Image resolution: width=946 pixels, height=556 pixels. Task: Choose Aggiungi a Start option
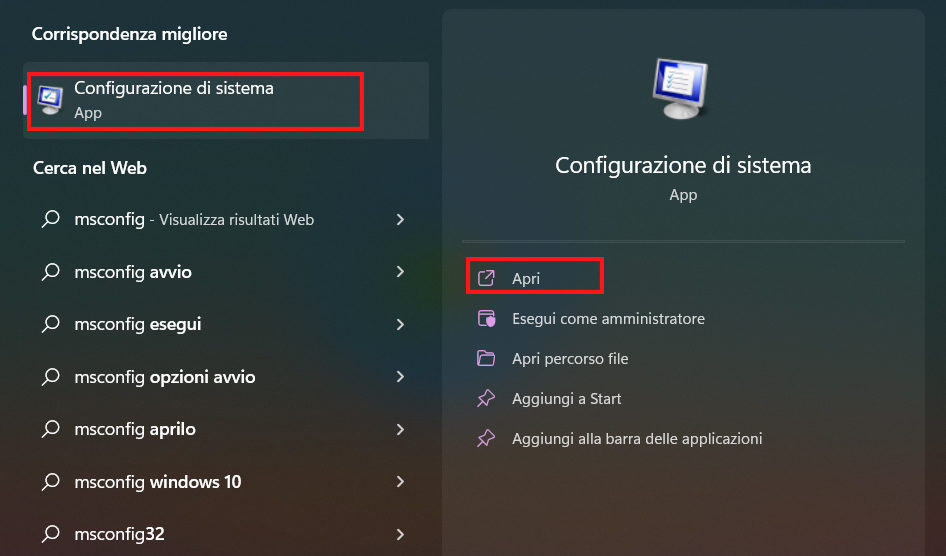[566, 399]
